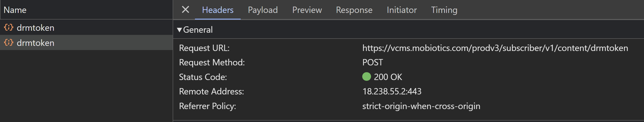The image size is (644, 122).
Task: Click the green status code indicator
Action: pyautogui.click(x=366, y=77)
